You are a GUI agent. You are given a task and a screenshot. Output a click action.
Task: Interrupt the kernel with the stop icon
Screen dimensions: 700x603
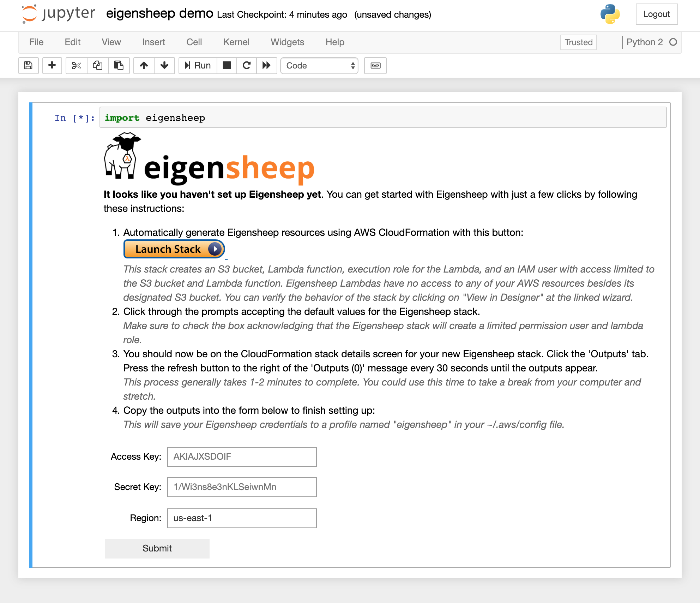click(227, 66)
